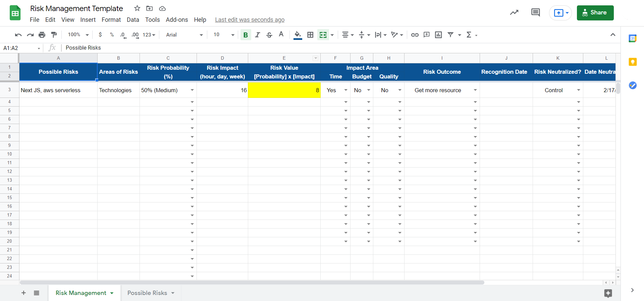Toggle italic formatting

point(257,35)
